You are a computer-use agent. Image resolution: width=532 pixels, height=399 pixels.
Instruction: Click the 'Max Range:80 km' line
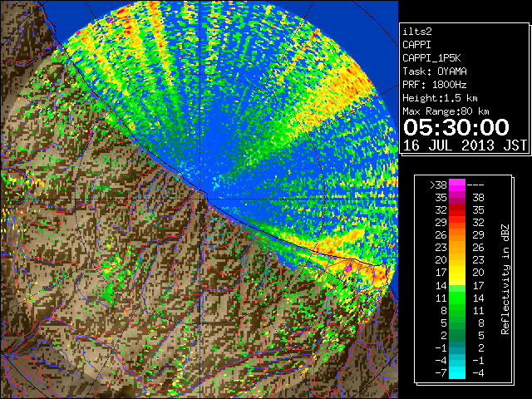446,111
